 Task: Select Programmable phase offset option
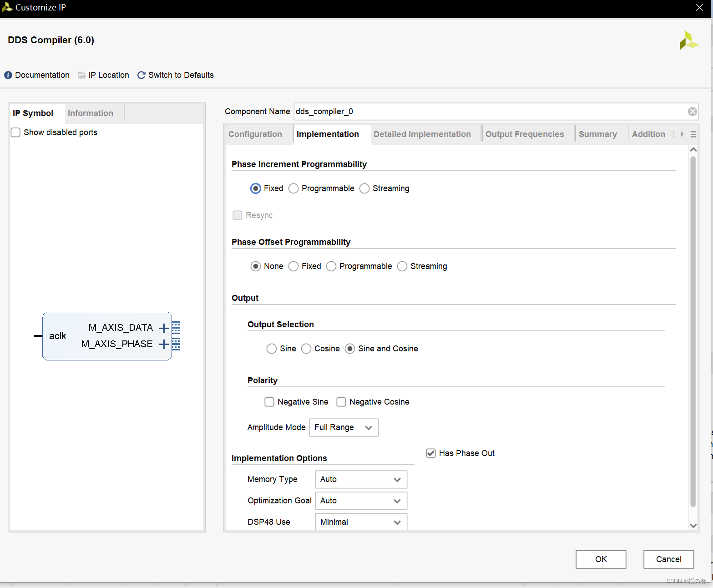[x=331, y=266]
